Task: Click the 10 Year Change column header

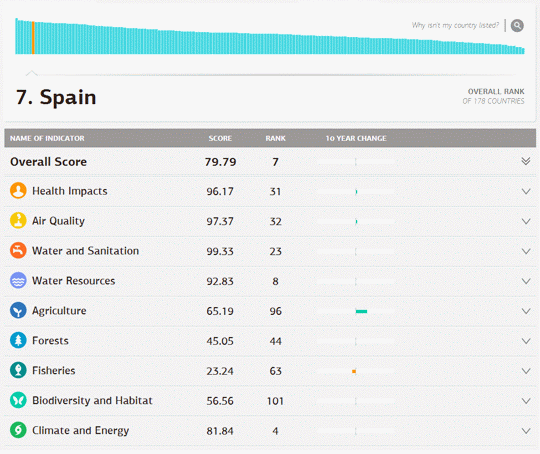Action: (x=356, y=138)
